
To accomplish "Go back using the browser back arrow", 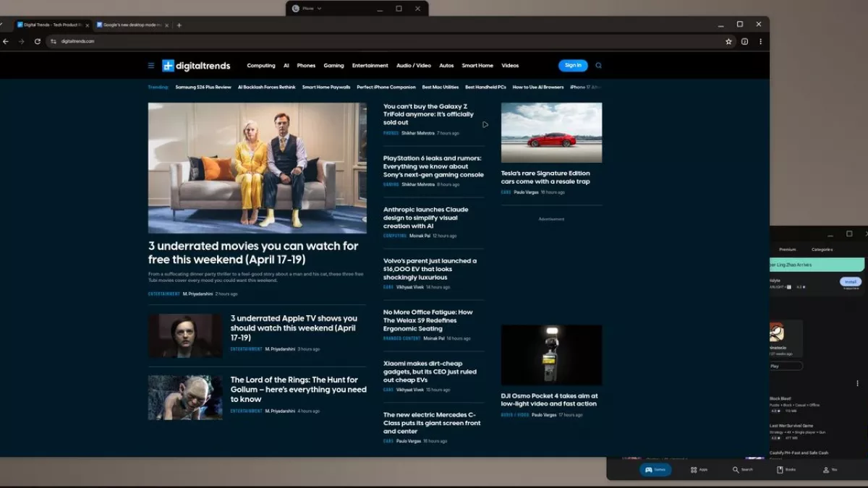I will (6, 42).
